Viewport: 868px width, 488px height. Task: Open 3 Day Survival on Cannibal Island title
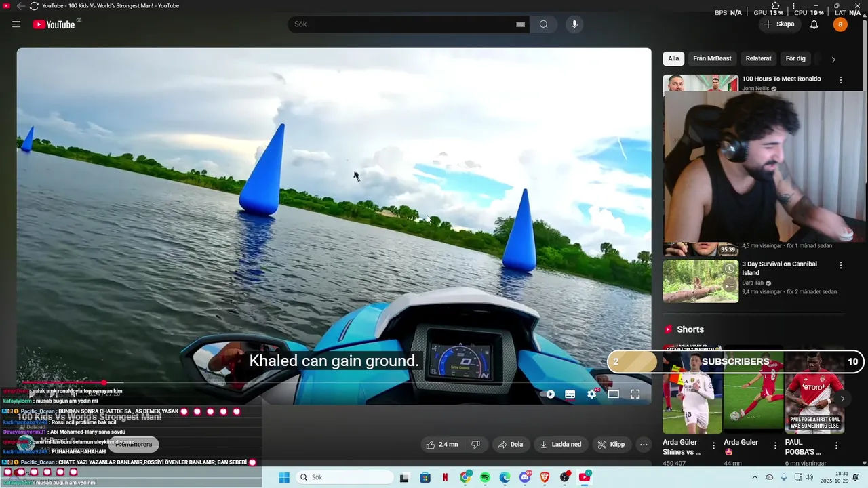tap(779, 268)
